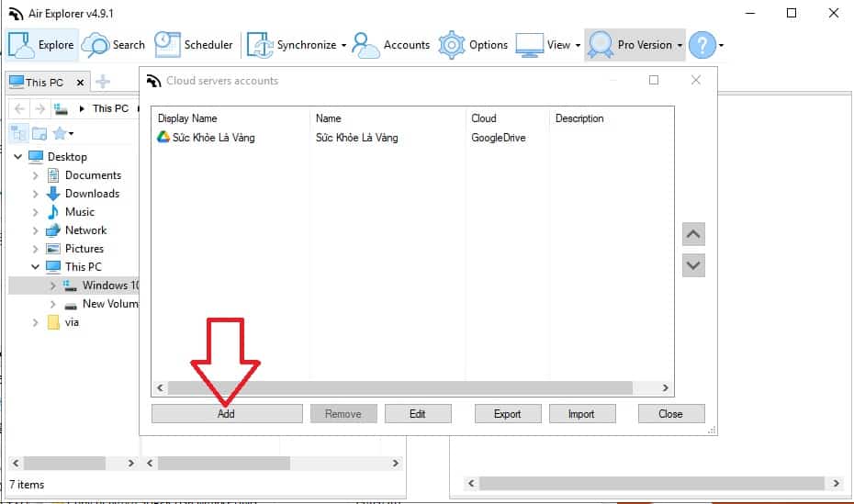The width and height of the screenshot is (854, 504).
Task: Go back with the left arrow
Action: 19,108
